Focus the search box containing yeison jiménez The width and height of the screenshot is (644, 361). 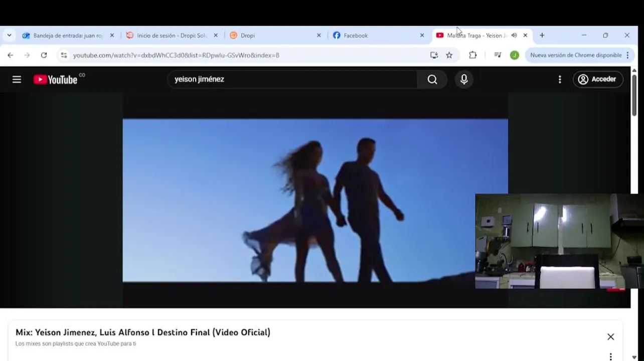[x=292, y=79]
